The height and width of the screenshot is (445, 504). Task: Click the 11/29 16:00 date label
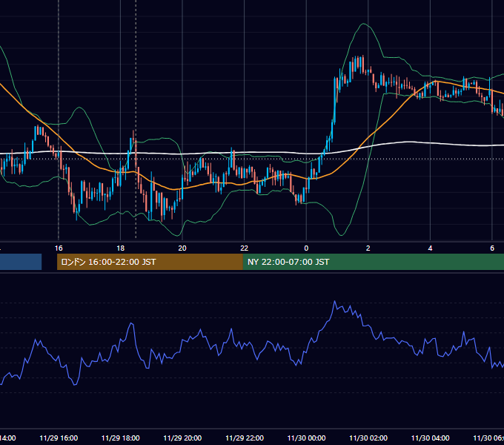click(59, 438)
